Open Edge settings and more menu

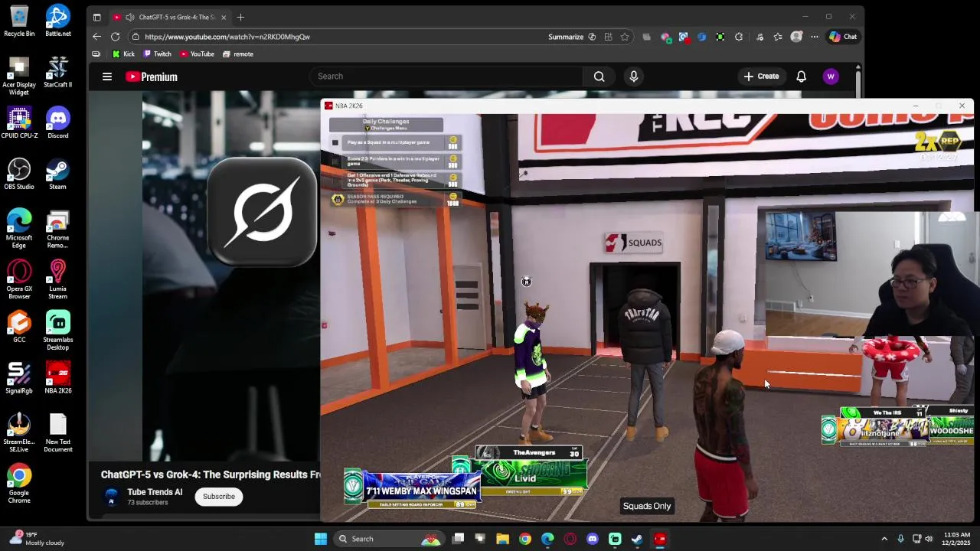point(815,37)
